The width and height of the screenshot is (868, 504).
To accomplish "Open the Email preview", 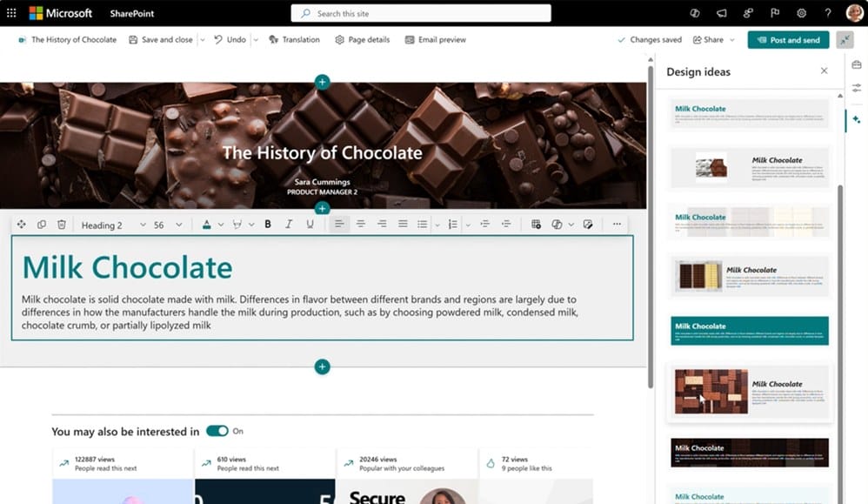I will click(x=435, y=39).
